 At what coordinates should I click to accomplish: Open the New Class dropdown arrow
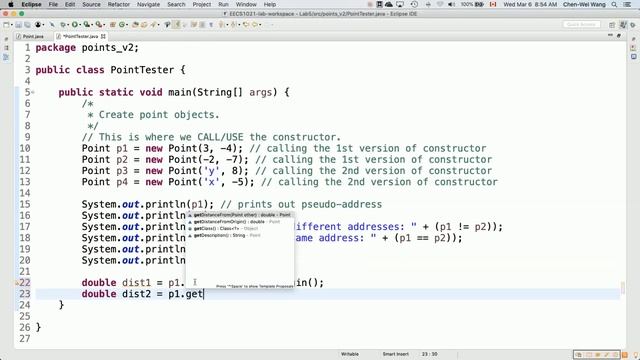[x=127, y=25]
